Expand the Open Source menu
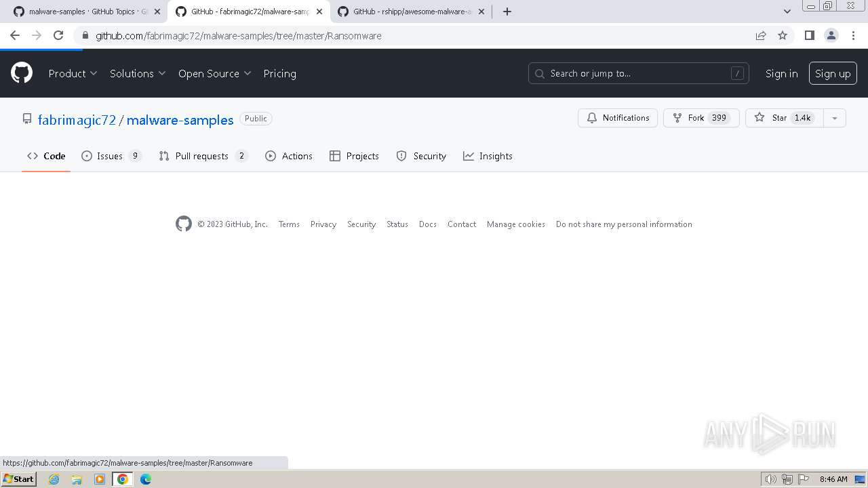The width and height of the screenshot is (868, 488). [214, 73]
